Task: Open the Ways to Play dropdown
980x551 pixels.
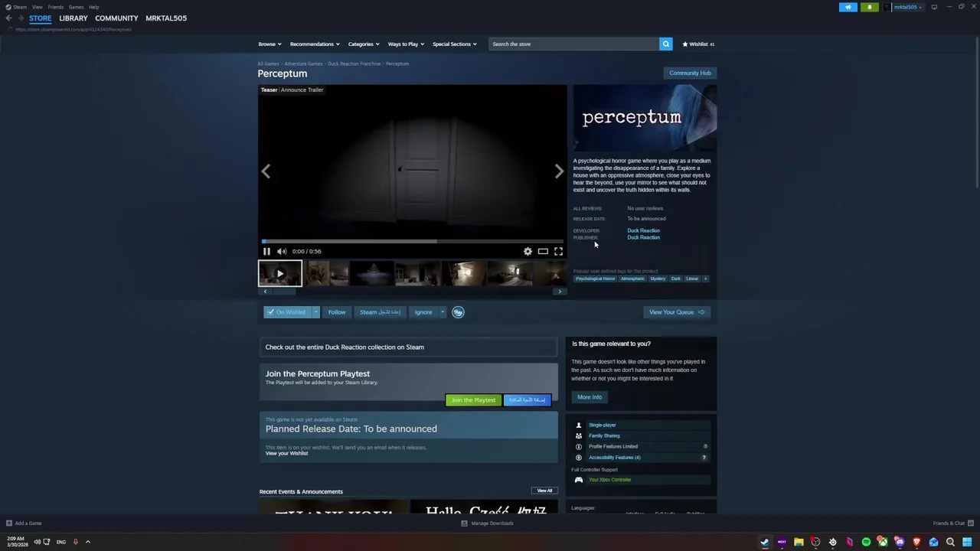Action: 406,44
